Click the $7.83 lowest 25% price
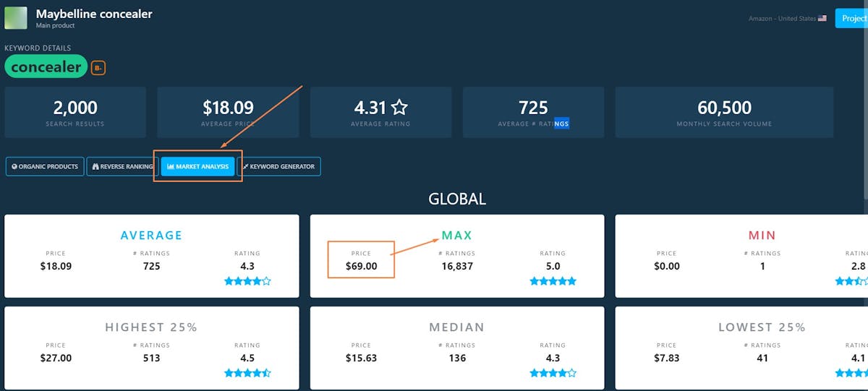868x391 pixels. point(666,358)
